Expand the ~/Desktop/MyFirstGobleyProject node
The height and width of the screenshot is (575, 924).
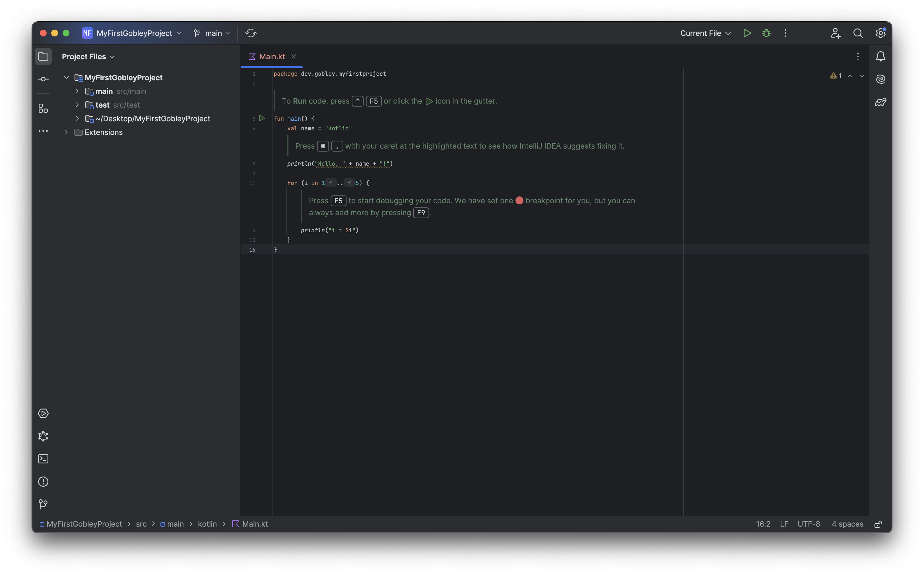click(x=77, y=119)
